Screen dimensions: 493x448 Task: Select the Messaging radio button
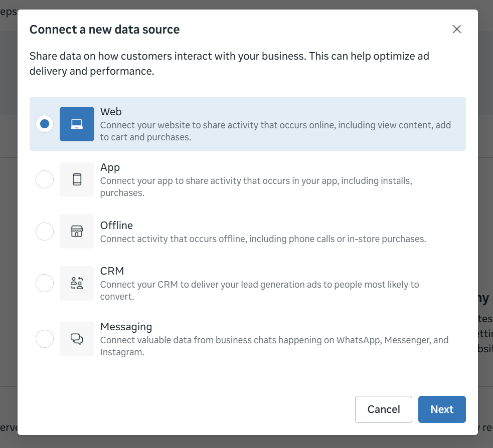[x=45, y=339]
